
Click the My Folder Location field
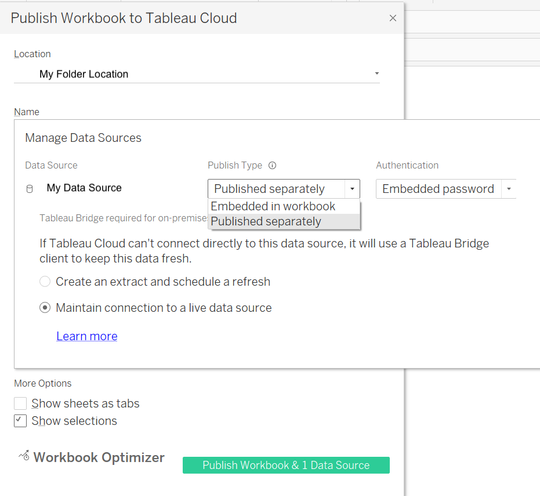tap(197, 74)
